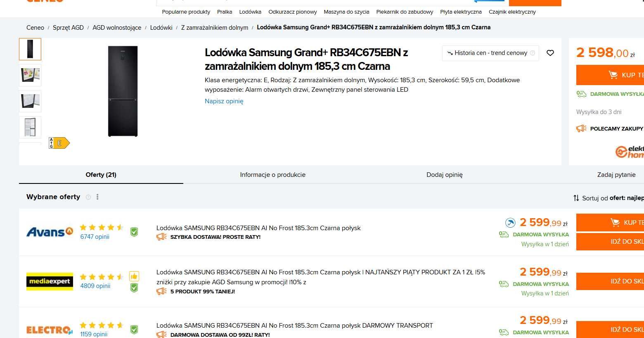Viewport: 644px width, 338px height.
Task: Select fourth empty fridge thumbnail
Action: click(x=30, y=127)
